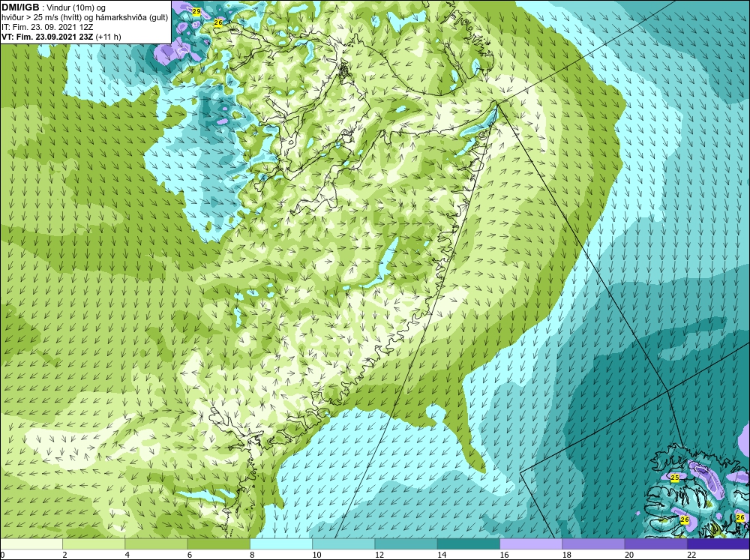The width and height of the screenshot is (750, 560).
Task: Click the 16–18 m/s lavender legend swatch
Action: click(x=531, y=544)
